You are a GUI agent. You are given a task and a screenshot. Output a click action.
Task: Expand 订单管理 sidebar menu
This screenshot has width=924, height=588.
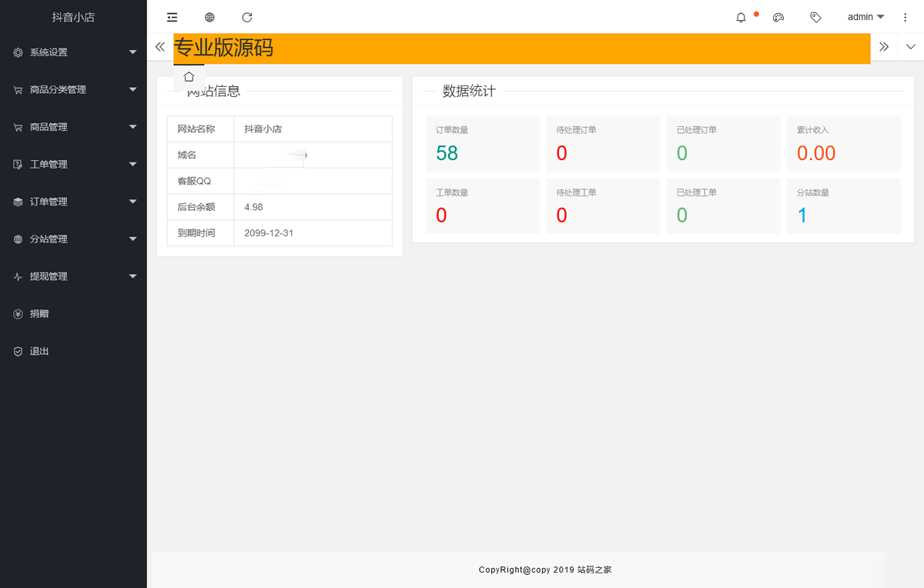click(x=73, y=202)
